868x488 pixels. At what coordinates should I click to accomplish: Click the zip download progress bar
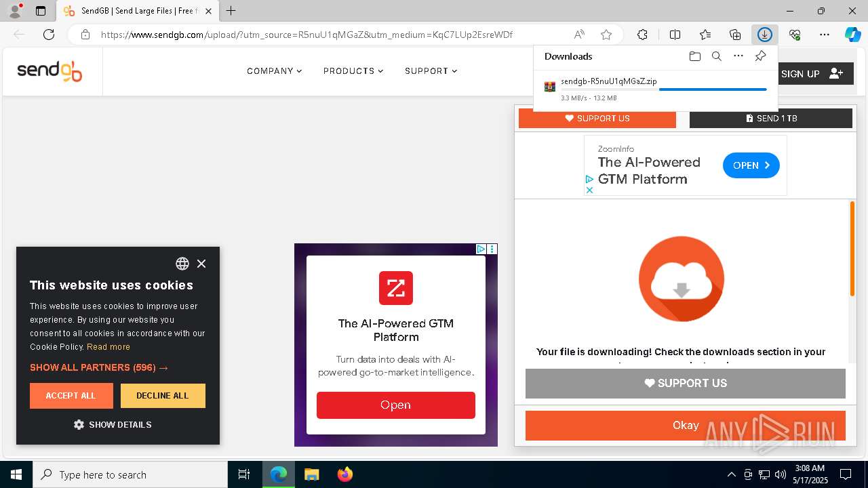coord(663,89)
